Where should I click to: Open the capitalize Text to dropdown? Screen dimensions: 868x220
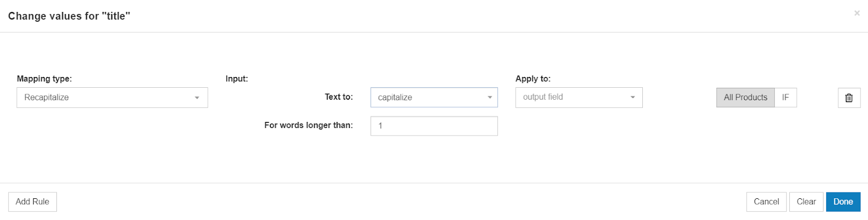(434, 98)
